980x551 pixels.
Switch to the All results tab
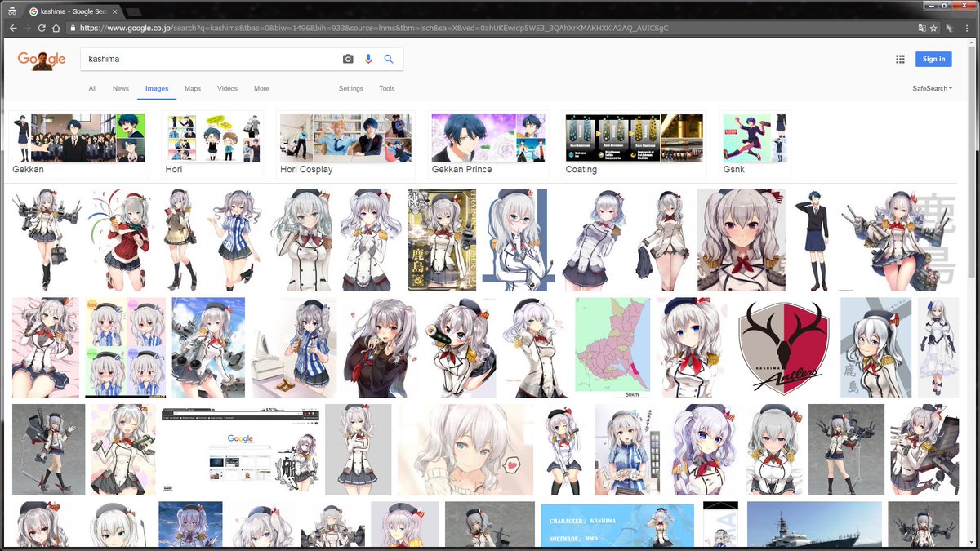[x=92, y=88]
